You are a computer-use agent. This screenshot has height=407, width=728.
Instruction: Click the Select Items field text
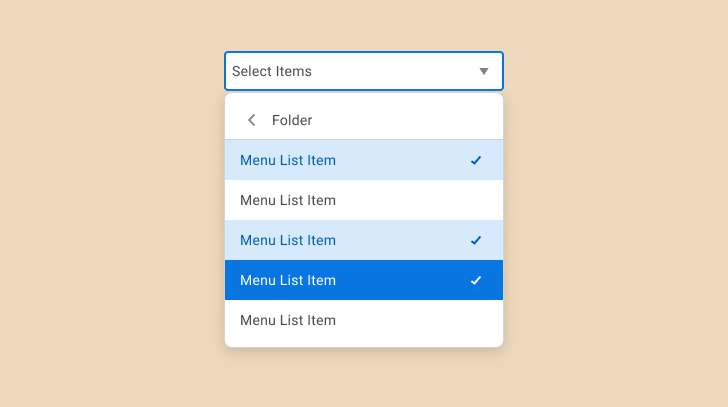coord(272,71)
